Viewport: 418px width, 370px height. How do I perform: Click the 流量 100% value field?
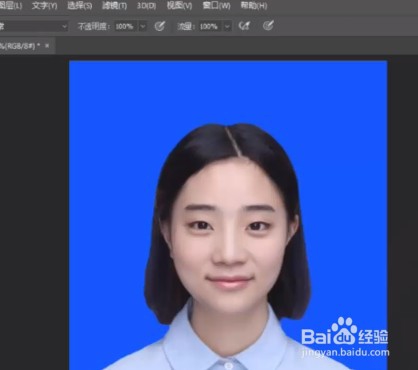pos(210,26)
